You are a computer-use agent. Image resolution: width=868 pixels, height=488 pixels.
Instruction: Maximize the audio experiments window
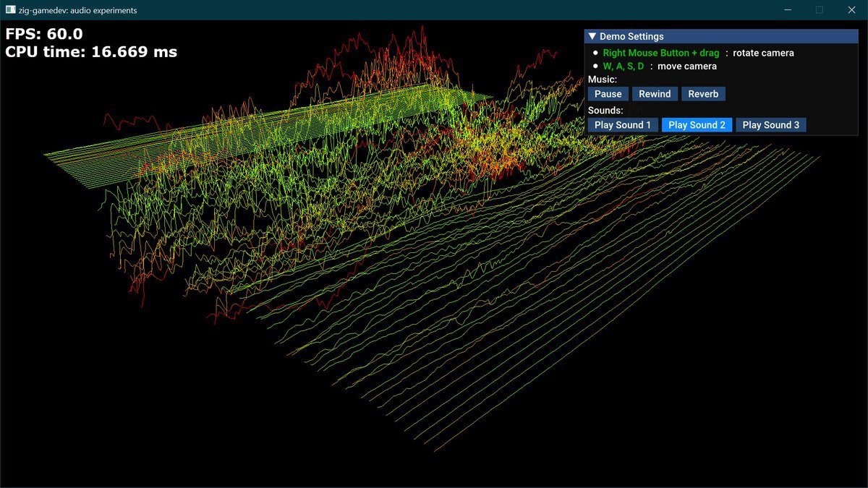tap(820, 10)
